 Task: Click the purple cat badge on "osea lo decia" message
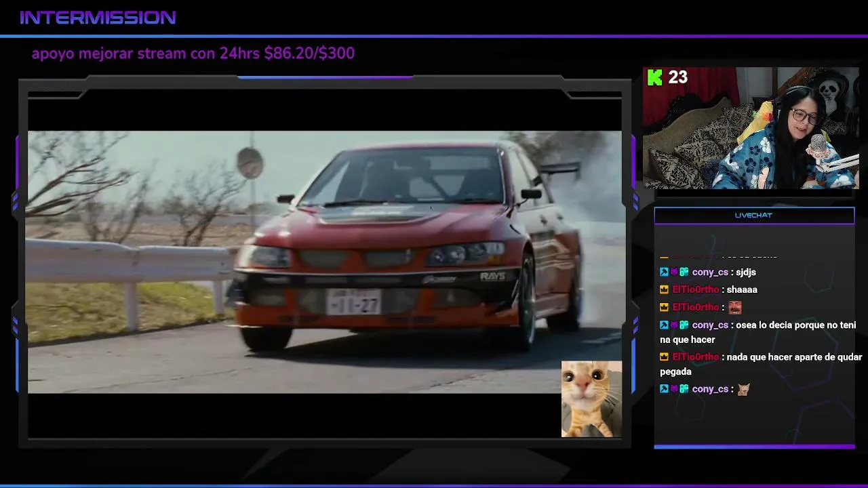coord(674,325)
